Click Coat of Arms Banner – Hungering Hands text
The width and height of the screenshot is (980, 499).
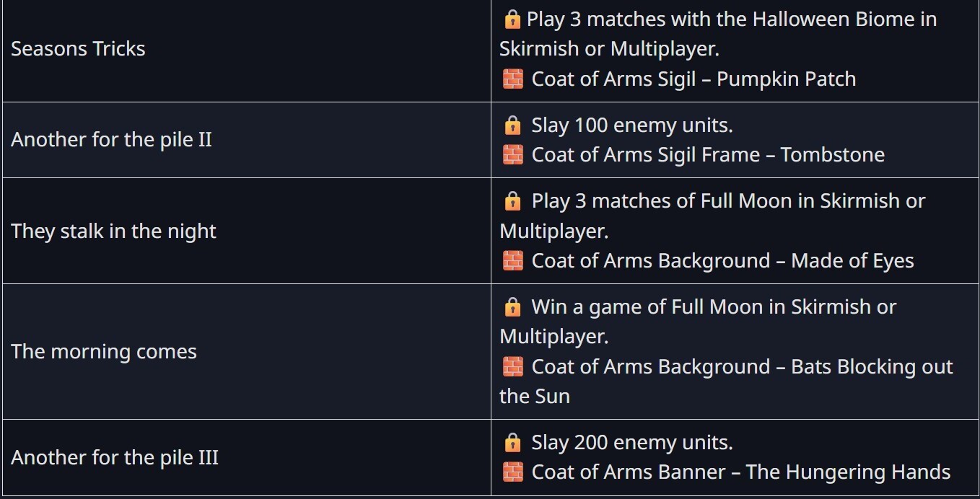(740, 472)
